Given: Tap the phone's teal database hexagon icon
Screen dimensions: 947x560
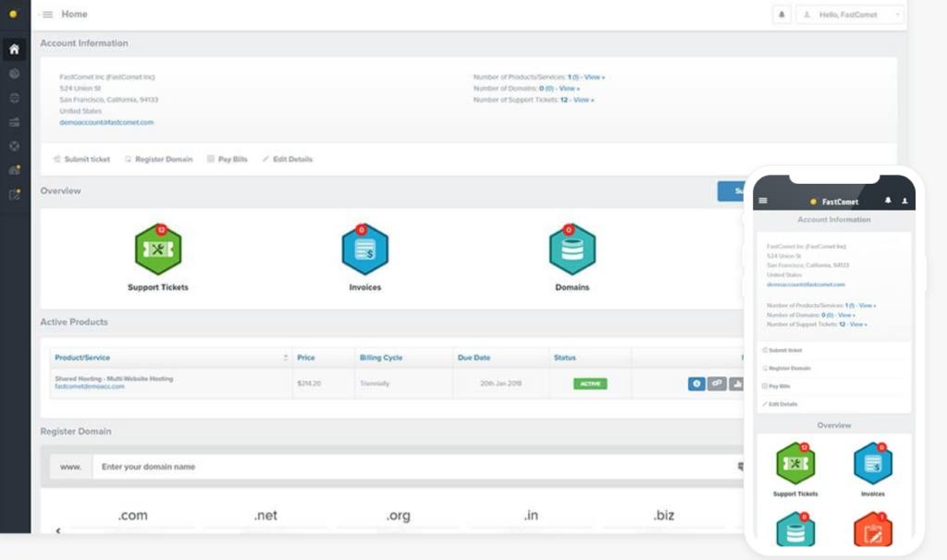Looking at the screenshot, I should point(795,530).
